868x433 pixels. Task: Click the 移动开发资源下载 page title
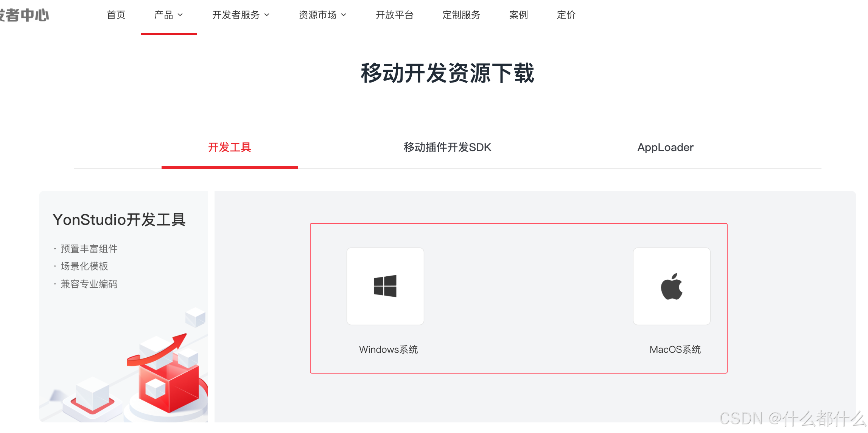pyautogui.click(x=447, y=73)
